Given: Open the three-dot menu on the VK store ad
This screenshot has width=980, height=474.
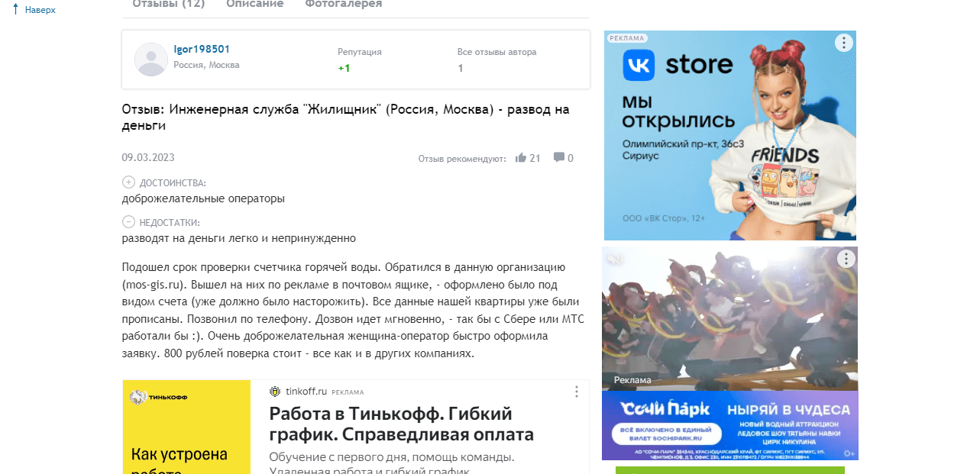Looking at the screenshot, I should tap(843, 43).
